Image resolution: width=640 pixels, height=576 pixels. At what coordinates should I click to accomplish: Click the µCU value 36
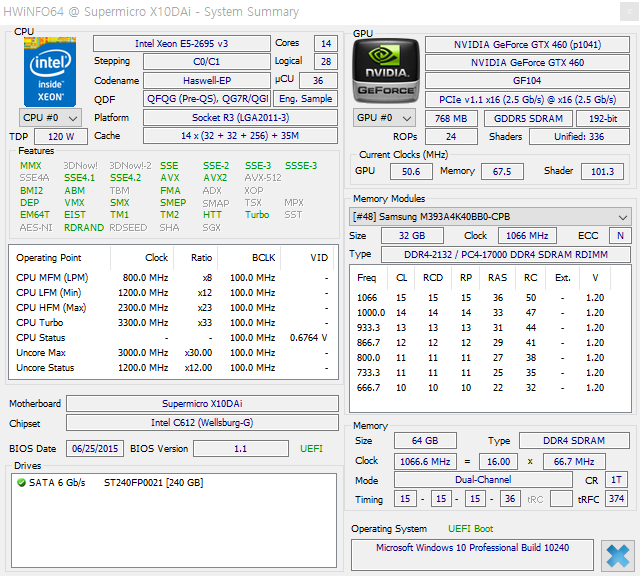tap(318, 80)
